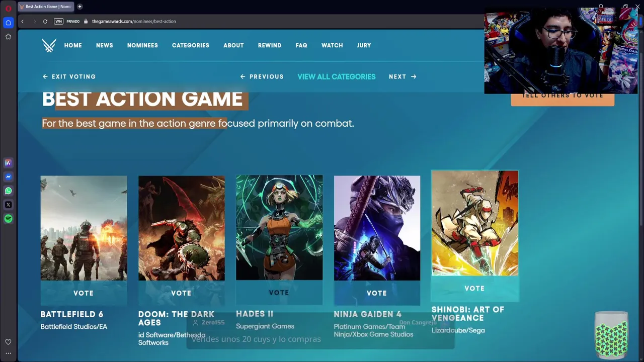644x362 pixels.
Task: Open the sidebar bookmarks star icon
Action: (8, 37)
